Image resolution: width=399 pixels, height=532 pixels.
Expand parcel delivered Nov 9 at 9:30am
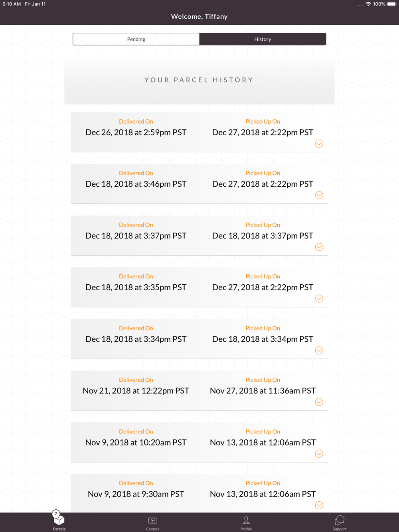click(x=319, y=505)
